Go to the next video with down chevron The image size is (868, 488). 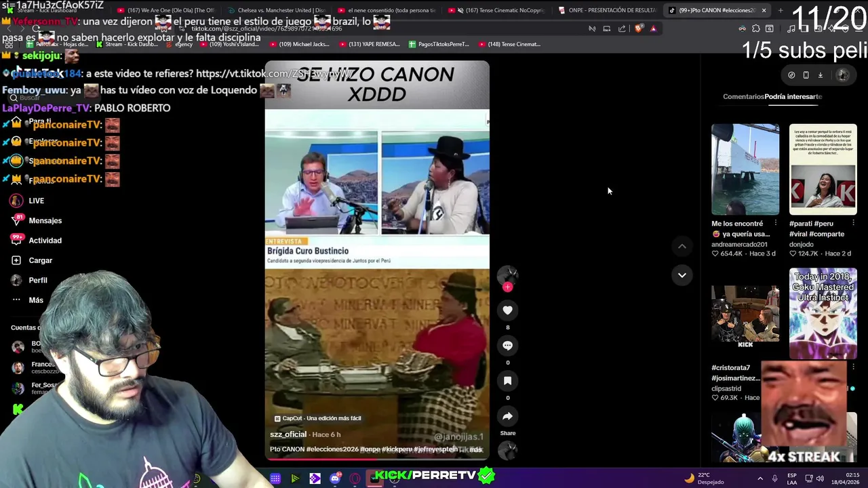682,274
